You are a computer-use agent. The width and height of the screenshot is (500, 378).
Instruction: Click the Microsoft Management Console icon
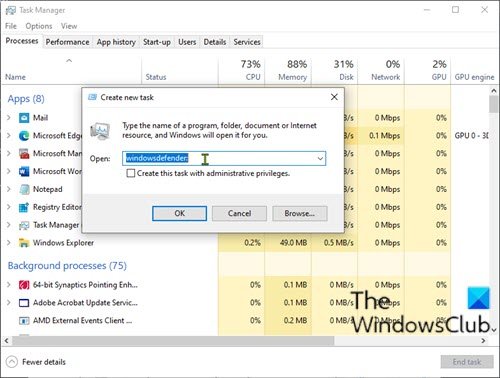[24, 154]
